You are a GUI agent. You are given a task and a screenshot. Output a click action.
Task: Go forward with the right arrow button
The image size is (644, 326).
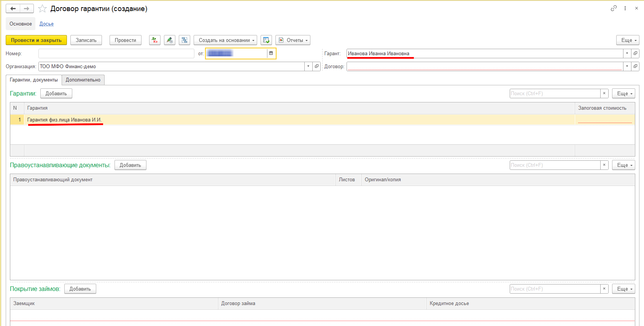click(27, 8)
